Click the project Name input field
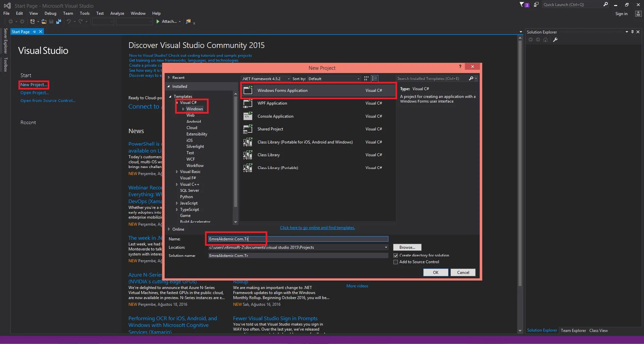The image size is (644, 344). 298,239
